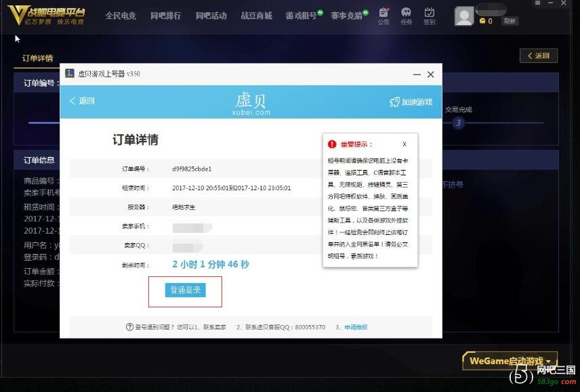Click order number d9f9825cbde1
This screenshot has width=580, height=392.
192,169
